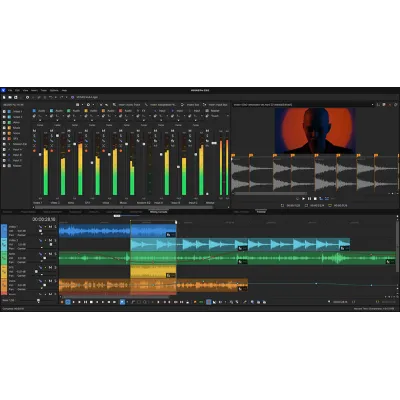Click the timeline timecode display 00:00:28;16

click(x=44, y=219)
